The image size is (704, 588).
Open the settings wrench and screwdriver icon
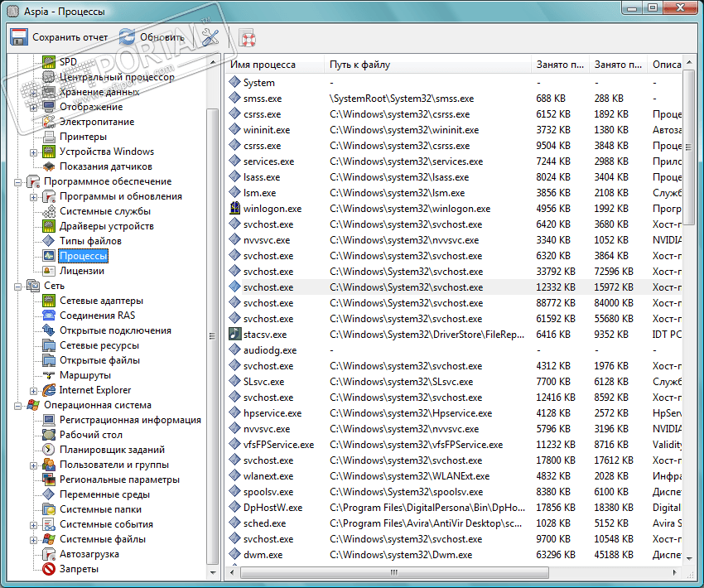pos(210,38)
